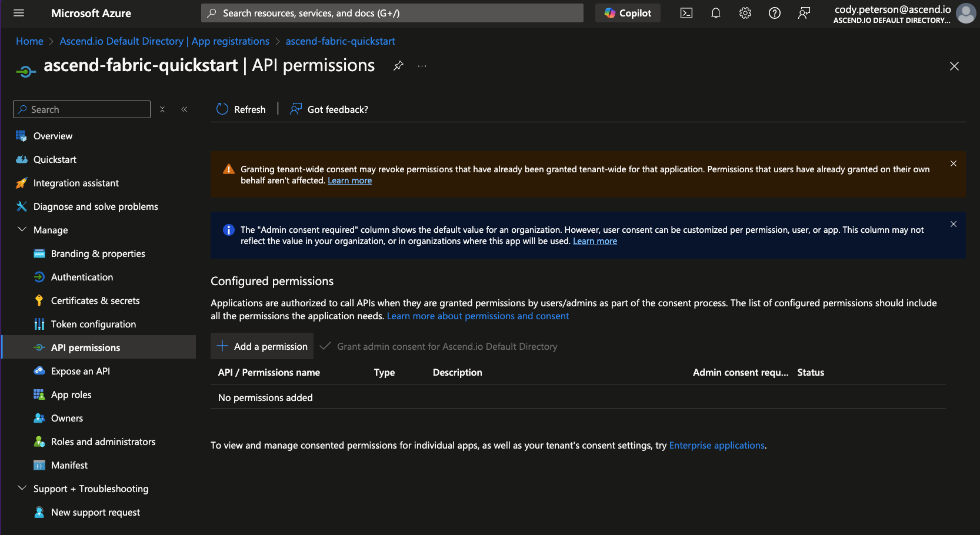This screenshot has width=980, height=535.
Task: Open Learn more in warning banner
Action: 349,180
